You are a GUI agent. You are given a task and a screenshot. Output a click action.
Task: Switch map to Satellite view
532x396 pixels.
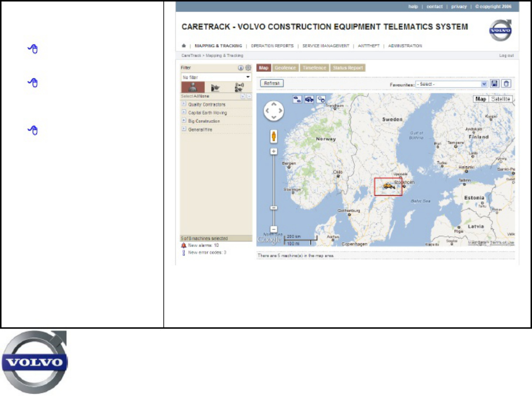click(x=500, y=99)
